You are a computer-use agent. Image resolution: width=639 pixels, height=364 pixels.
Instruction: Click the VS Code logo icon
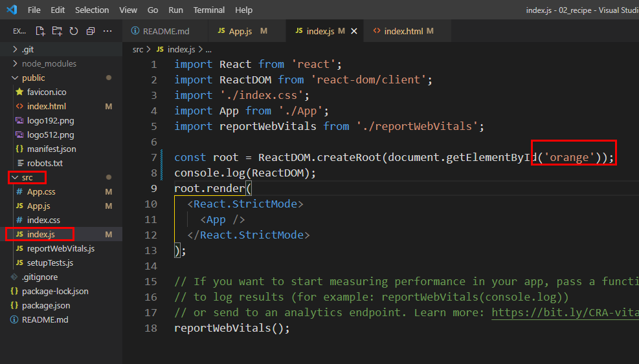12,9
